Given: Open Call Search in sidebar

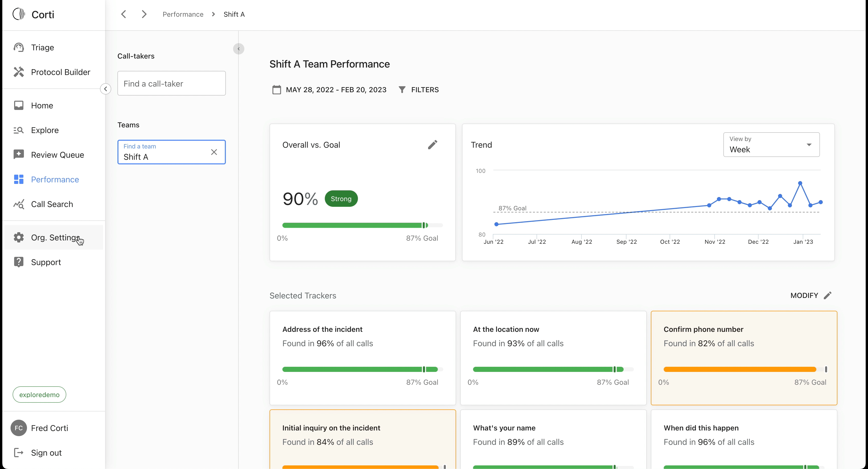Looking at the screenshot, I should [x=52, y=204].
